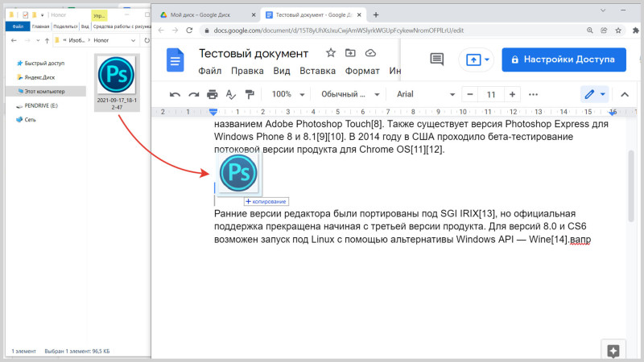Open the Вид menu in Docs

point(282,71)
